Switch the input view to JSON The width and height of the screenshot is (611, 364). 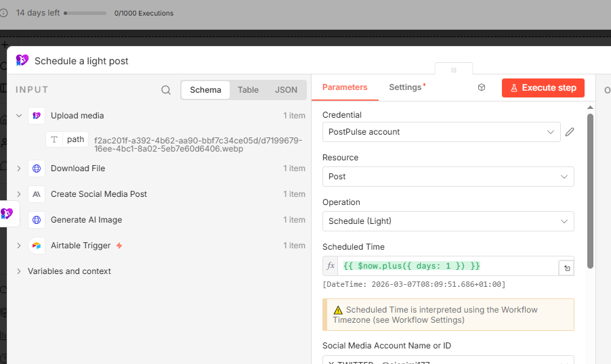(286, 90)
